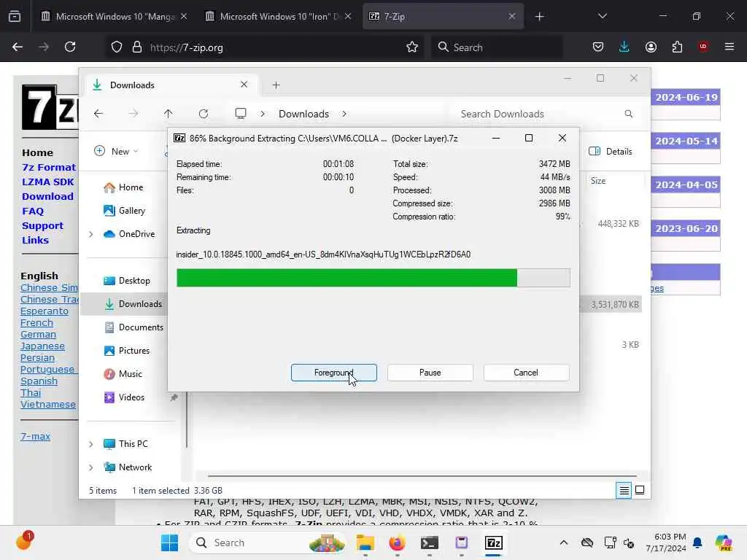Go back in File Explorer
This screenshot has width=747, height=560.
tap(98, 114)
